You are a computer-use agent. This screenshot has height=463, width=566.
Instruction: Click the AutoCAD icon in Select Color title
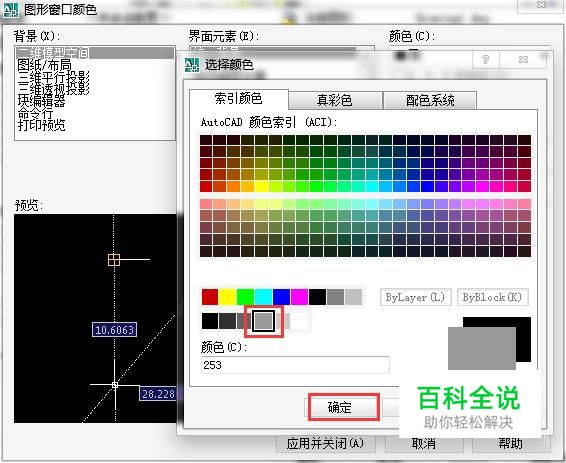[x=192, y=65]
